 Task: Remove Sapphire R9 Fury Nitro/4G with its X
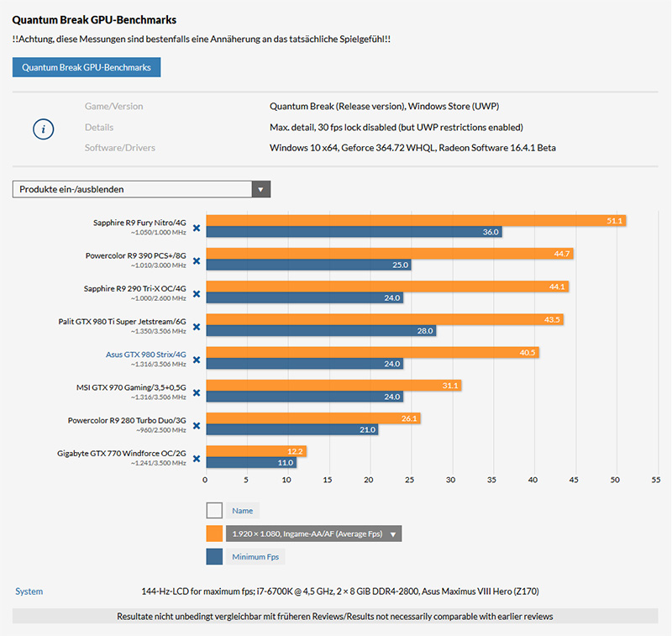(x=197, y=228)
